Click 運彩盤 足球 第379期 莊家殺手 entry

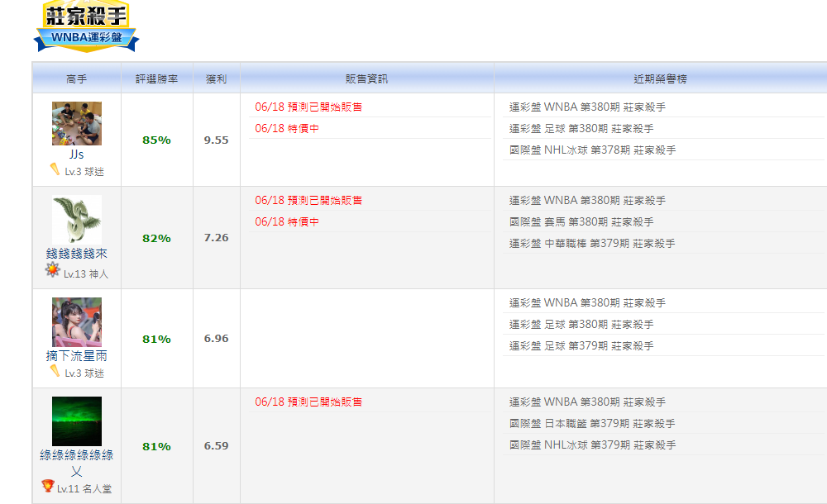[581, 346]
